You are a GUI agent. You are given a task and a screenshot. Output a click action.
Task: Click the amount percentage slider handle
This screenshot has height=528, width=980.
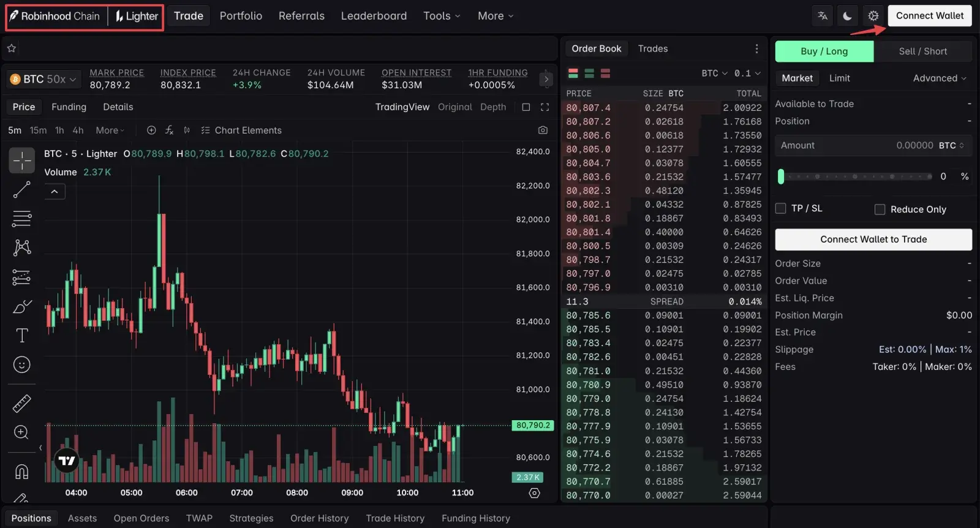pyautogui.click(x=781, y=176)
